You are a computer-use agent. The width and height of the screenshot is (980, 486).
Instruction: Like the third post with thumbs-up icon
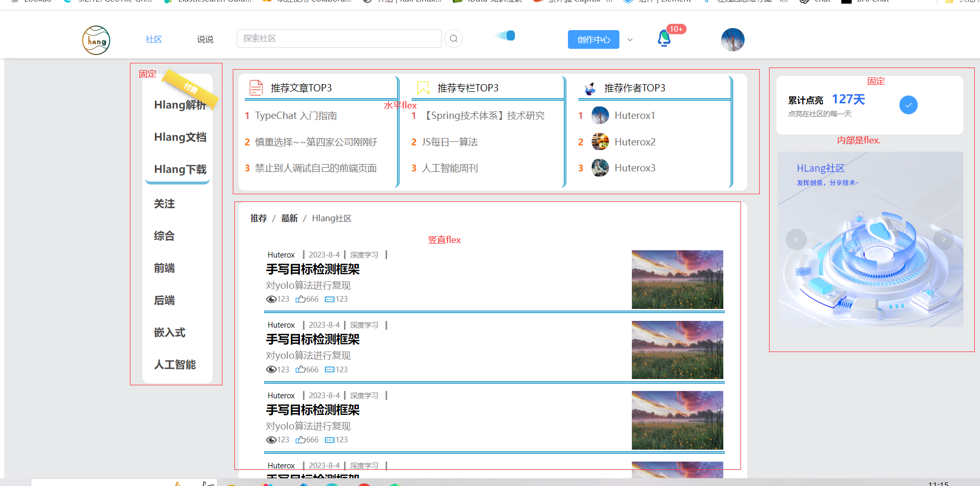click(300, 440)
